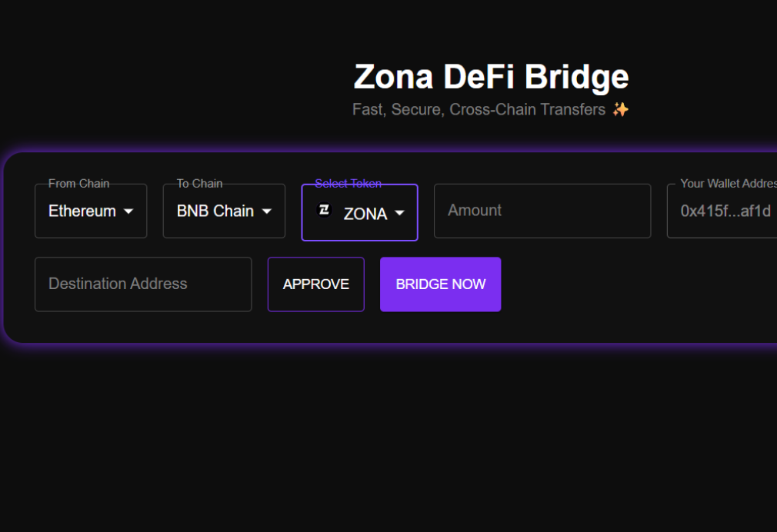Expand the From Chain dropdown arrow
Viewport: 777px width, 532px height.
(x=128, y=211)
